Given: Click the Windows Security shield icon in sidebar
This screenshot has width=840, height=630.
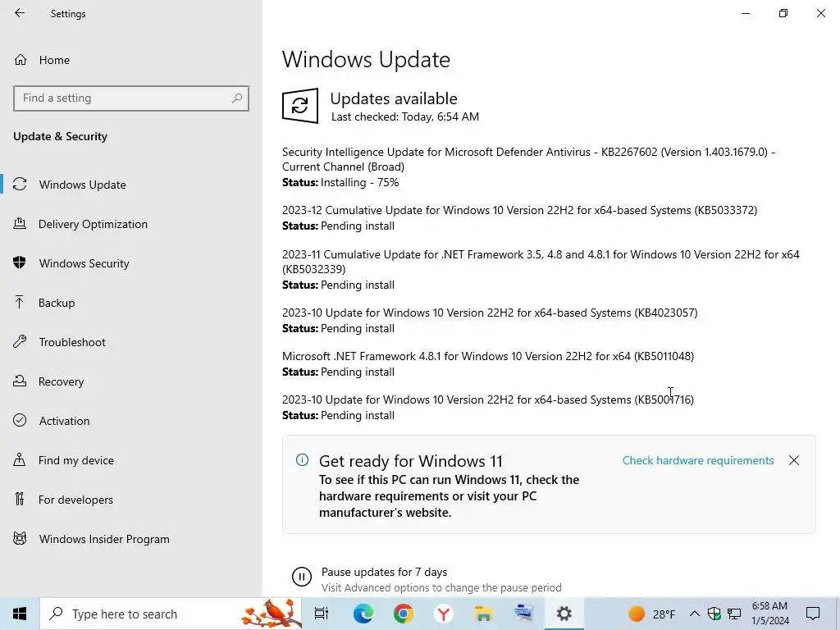Looking at the screenshot, I should pos(20,262).
